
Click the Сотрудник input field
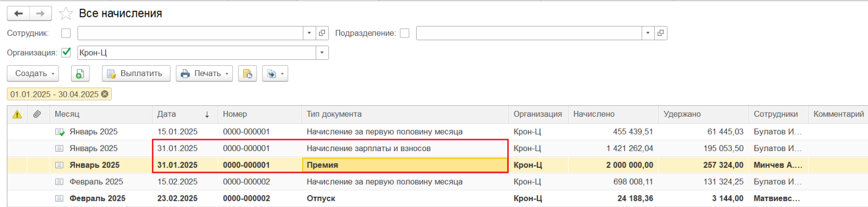coord(190,33)
